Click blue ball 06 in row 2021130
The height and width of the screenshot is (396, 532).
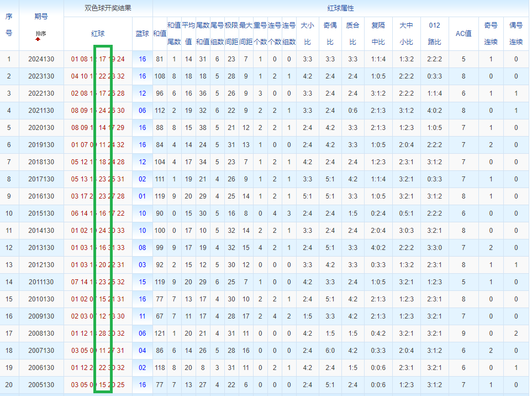coord(142,111)
